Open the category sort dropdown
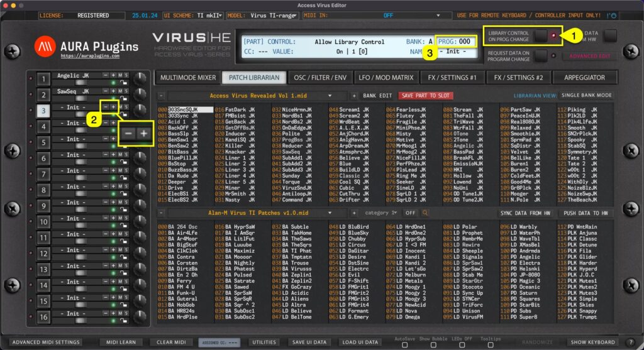 (x=380, y=213)
